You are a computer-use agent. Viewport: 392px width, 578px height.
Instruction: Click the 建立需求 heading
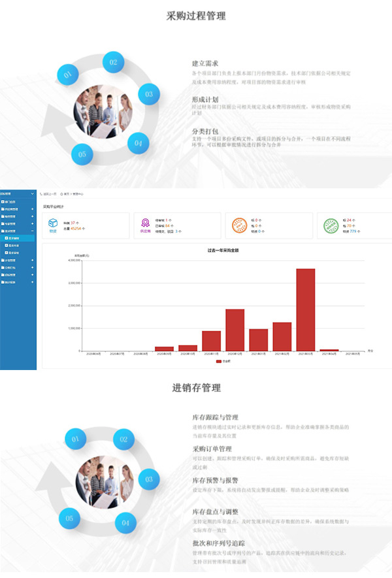(204, 63)
